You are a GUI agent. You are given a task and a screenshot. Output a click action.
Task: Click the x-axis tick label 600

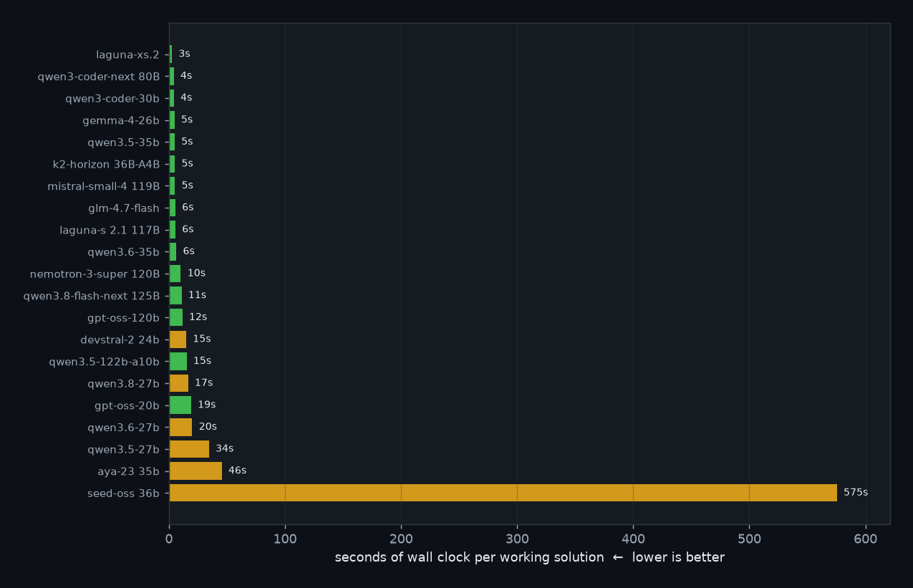click(866, 538)
